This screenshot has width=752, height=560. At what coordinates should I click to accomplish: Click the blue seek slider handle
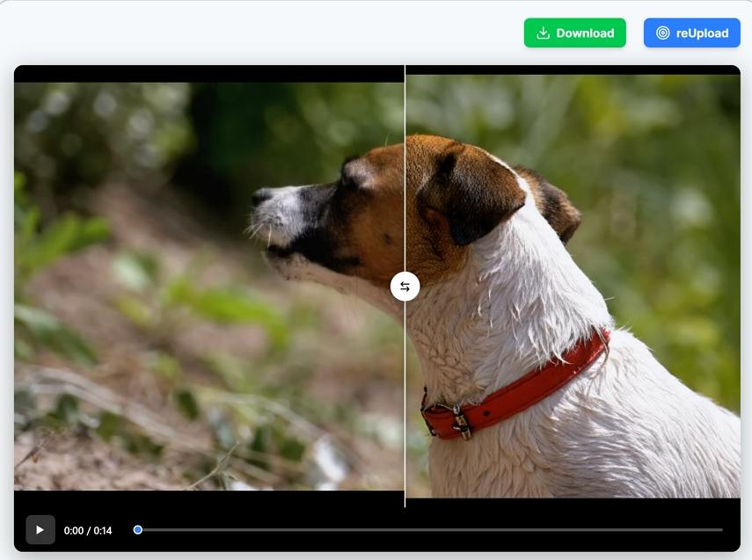[137, 529]
